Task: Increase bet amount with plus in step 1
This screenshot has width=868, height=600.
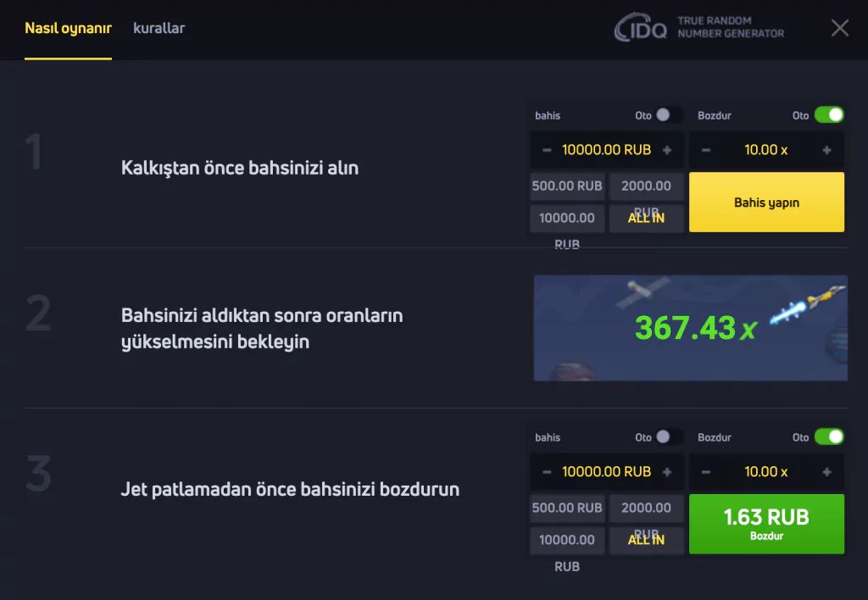Action: click(x=667, y=150)
